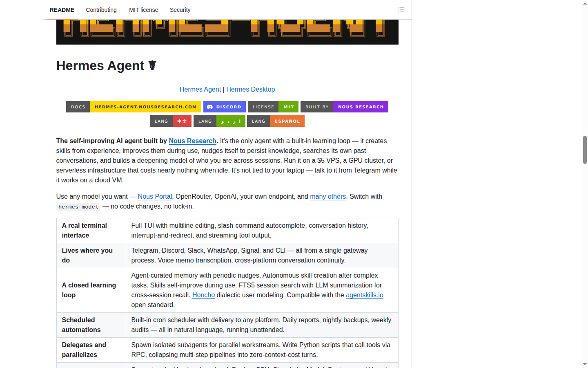
Task: Click the Built by Nous Research badge
Action: point(344,107)
